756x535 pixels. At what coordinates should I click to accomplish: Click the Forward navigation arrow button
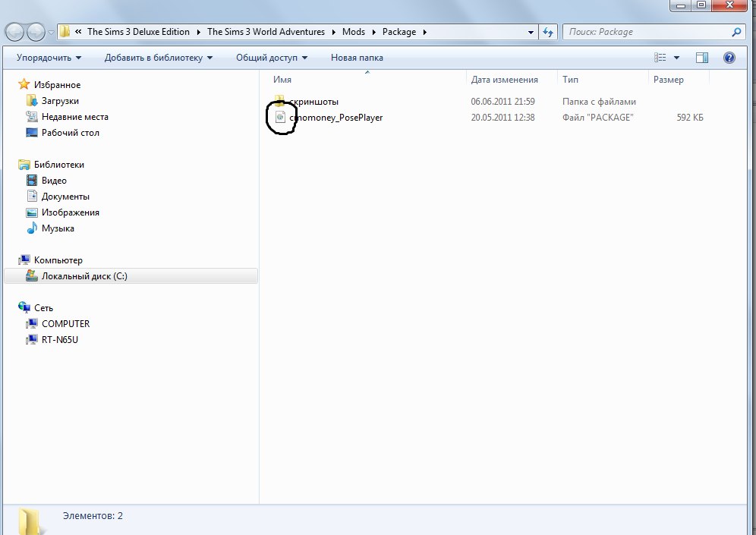[x=36, y=32]
